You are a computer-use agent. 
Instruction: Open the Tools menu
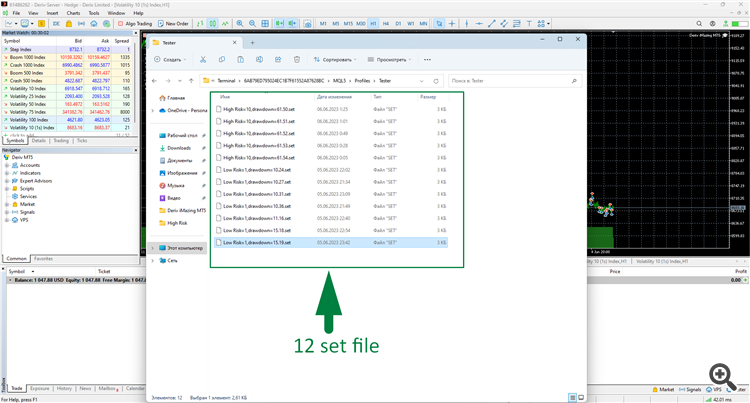pyautogui.click(x=94, y=13)
